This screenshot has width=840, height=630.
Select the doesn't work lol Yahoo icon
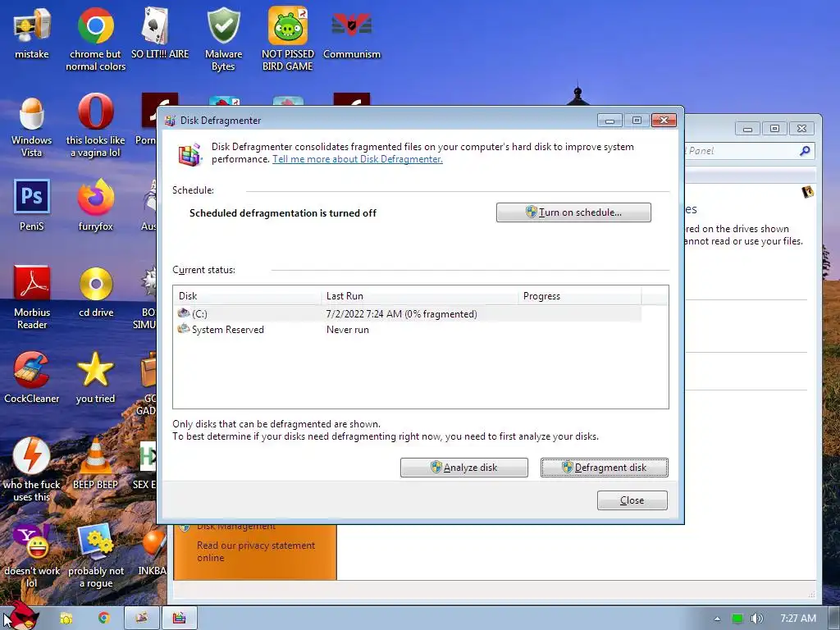pyautogui.click(x=32, y=556)
